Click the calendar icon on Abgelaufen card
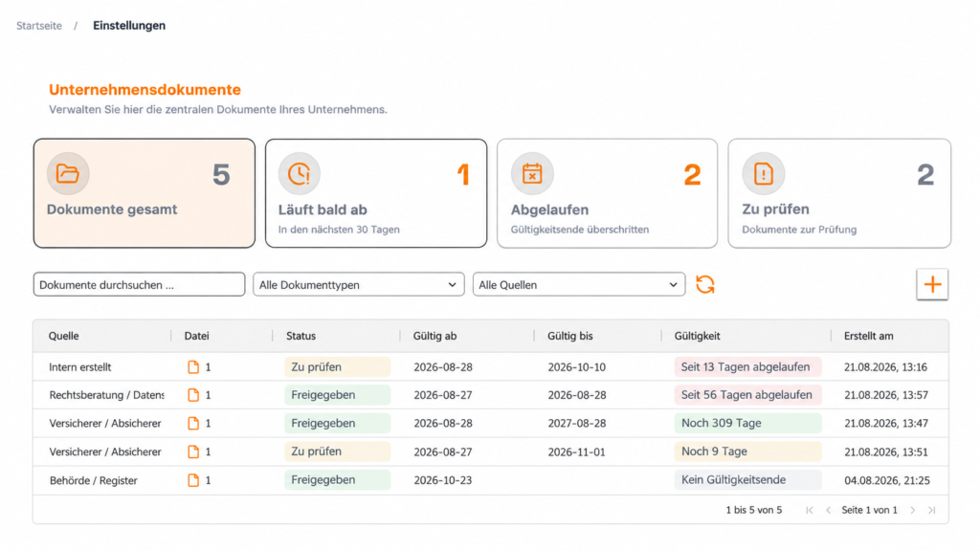The image size is (980, 551). point(532,174)
